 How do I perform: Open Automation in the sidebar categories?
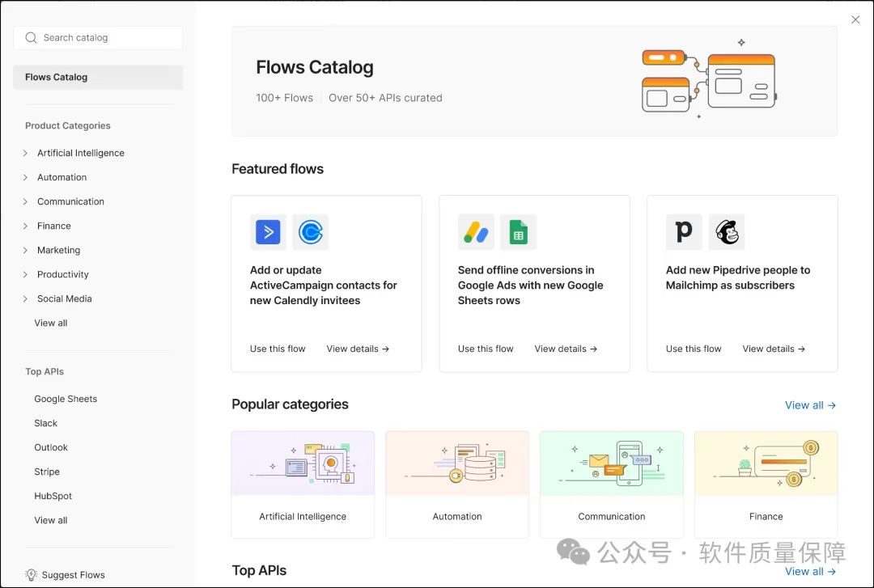point(62,177)
